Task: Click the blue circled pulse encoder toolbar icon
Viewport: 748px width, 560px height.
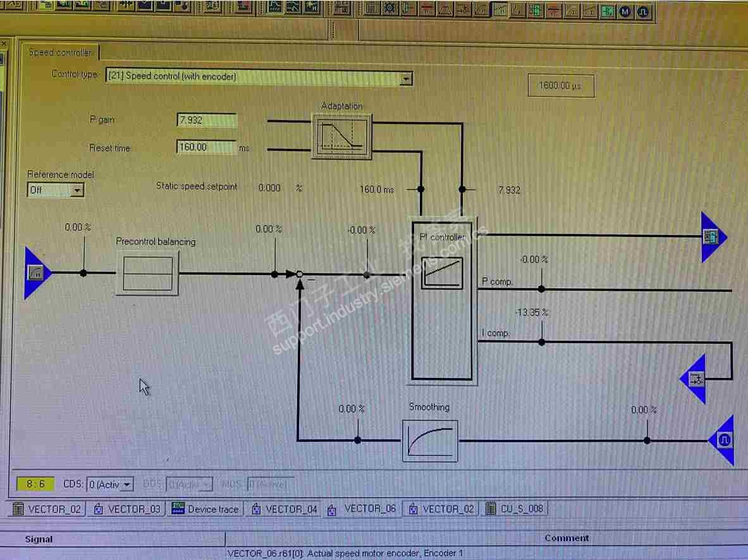Action: [x=642, y=11]
